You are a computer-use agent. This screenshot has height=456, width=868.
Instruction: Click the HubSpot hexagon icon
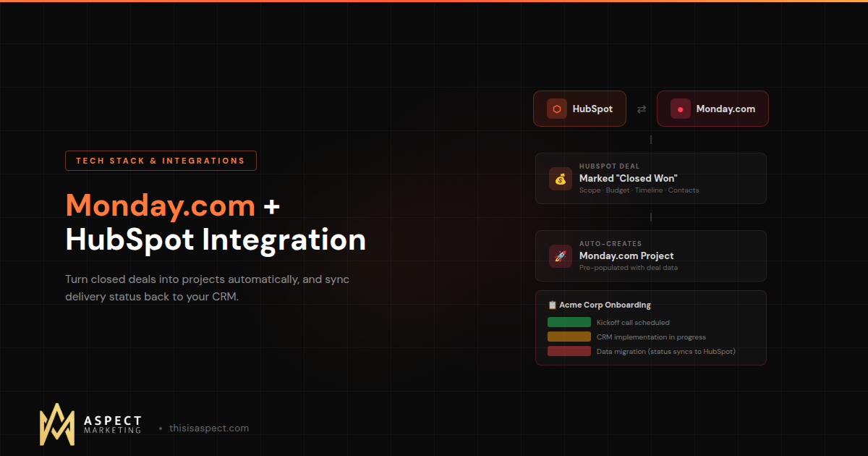pyautogui.click(x=557, y=109)
